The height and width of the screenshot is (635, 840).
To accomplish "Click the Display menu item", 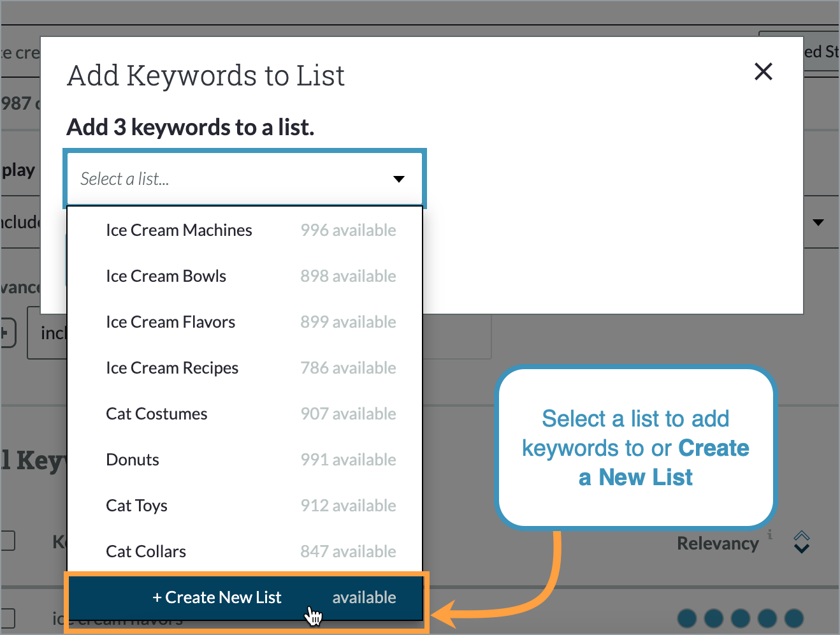I will tap(17, 170).
